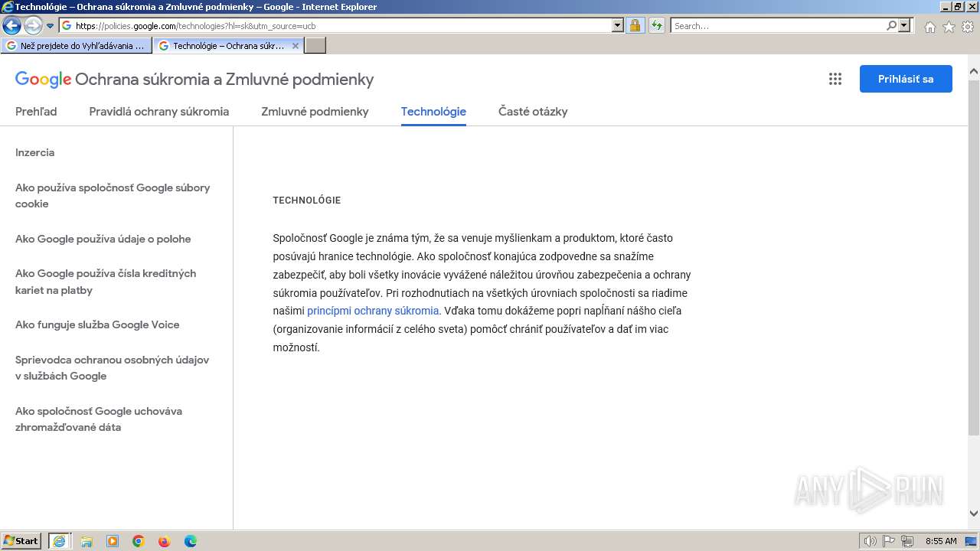Click the network tray icon
Viewport: 980px width, 551px height.
(x=907, y=541)
